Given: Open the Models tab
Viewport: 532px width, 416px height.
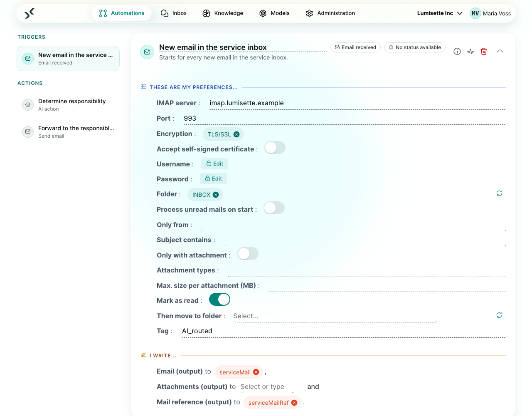Looking at the screenshot, I should [274, 13].
